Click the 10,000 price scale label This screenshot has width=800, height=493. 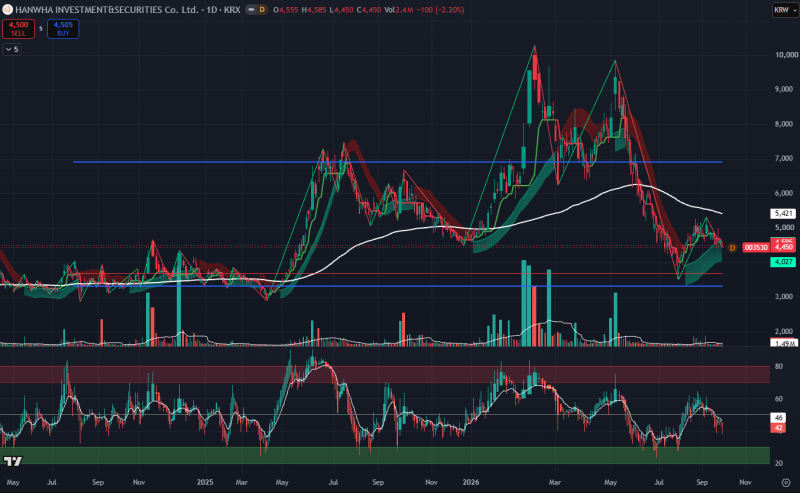[x=786, y=55]
